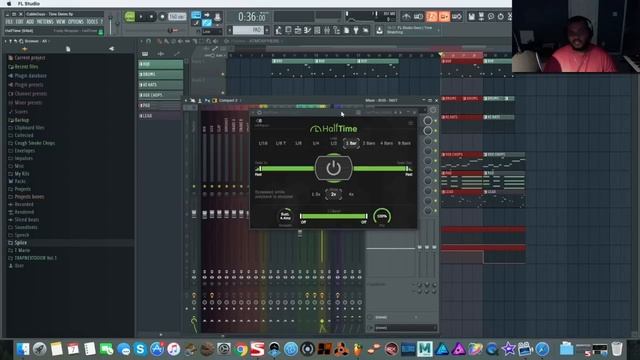Select the 2 Bars loop length
Screen dimensions: 640x360
pyautogui.click(x=369, y=143)
